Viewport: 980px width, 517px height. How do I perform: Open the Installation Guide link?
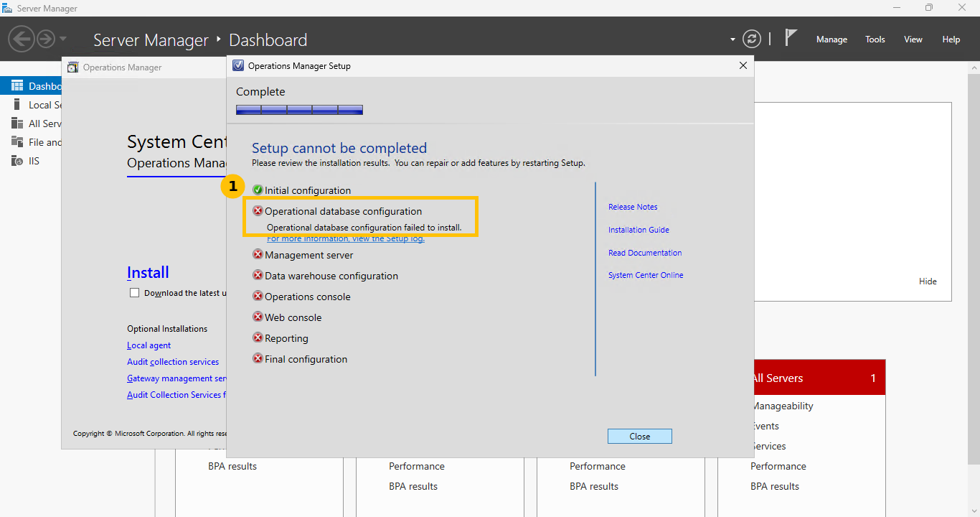pyautogui.click(x=639, y=230)
